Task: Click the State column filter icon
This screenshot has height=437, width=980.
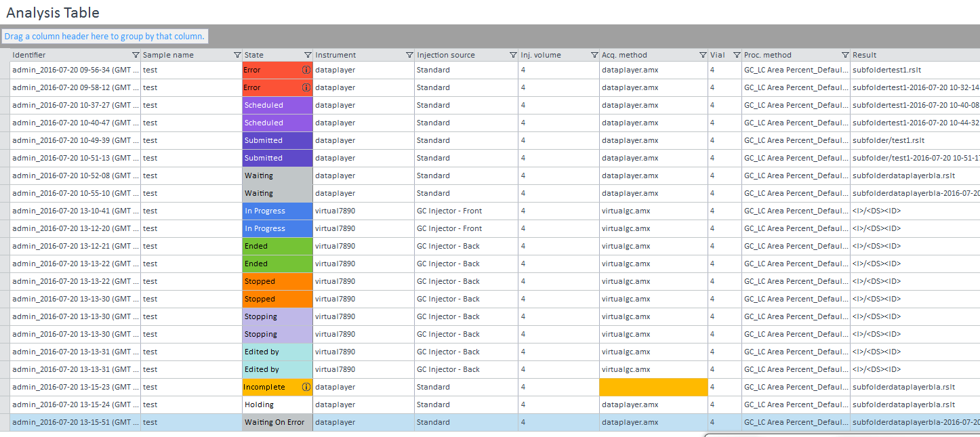Action: [x=308, y=56]
